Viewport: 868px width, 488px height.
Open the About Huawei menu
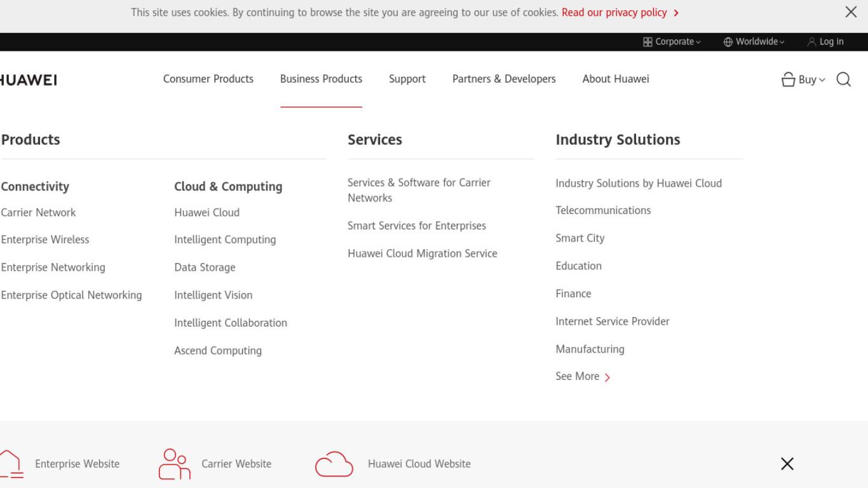tap(616, 79)
